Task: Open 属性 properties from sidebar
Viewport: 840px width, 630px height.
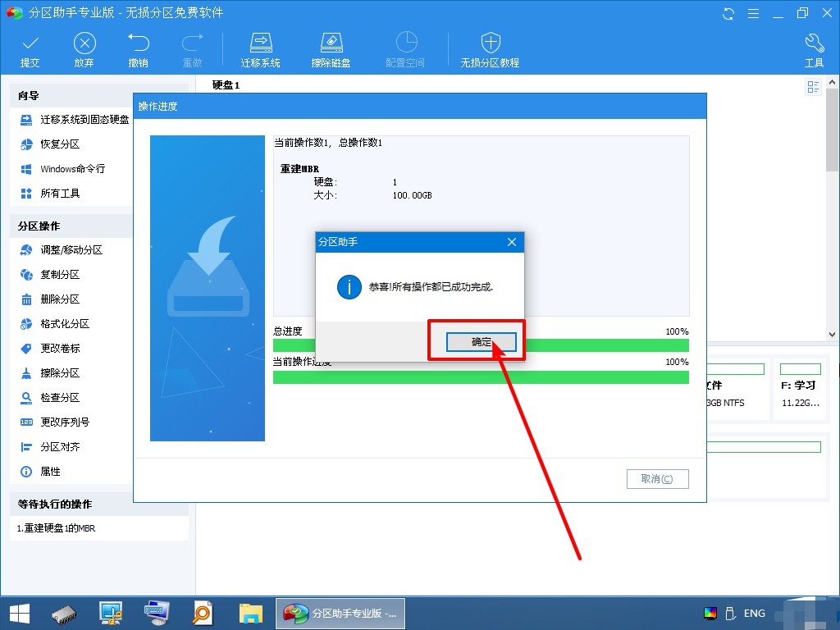Action: pos(40,472)
